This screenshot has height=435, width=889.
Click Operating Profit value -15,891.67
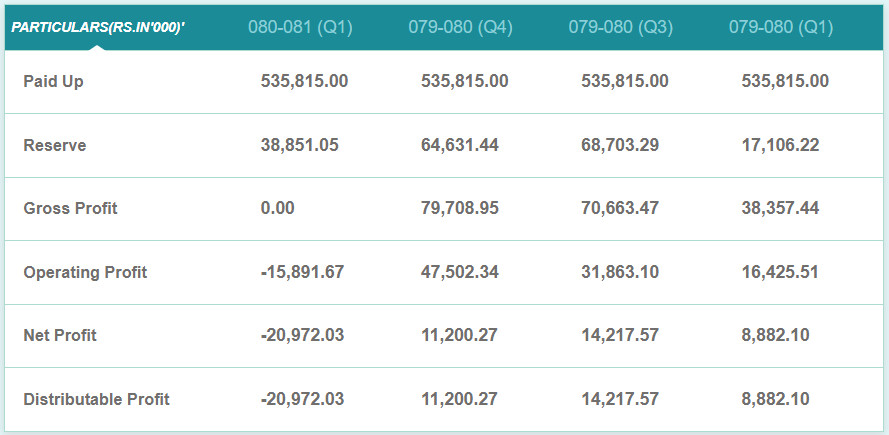coord(302,272)
